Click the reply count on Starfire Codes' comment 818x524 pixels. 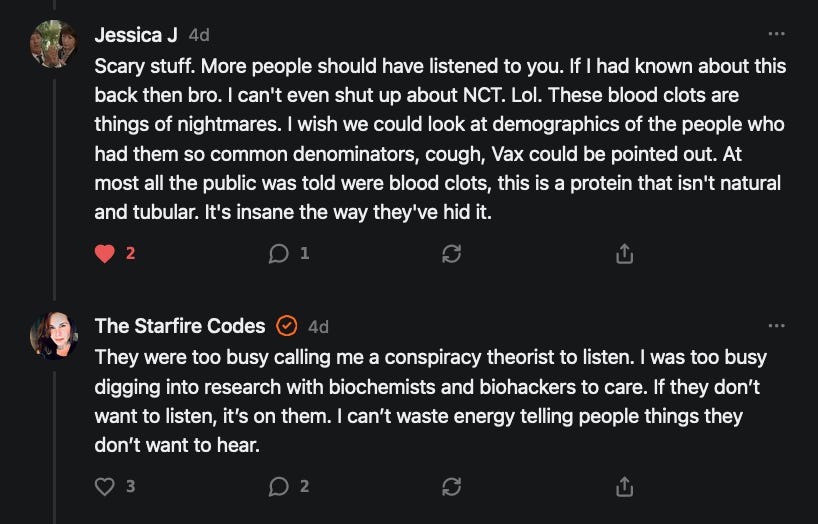tap(304, 487)
